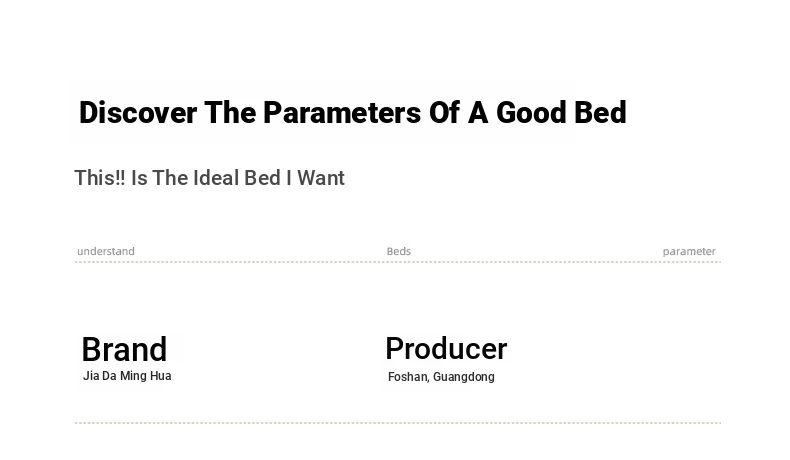The width and height of the screenshot is (790, 460).
Task: Click the 'Discover The Parameters Of A Good Bed' headline
Action: (353, 112)
